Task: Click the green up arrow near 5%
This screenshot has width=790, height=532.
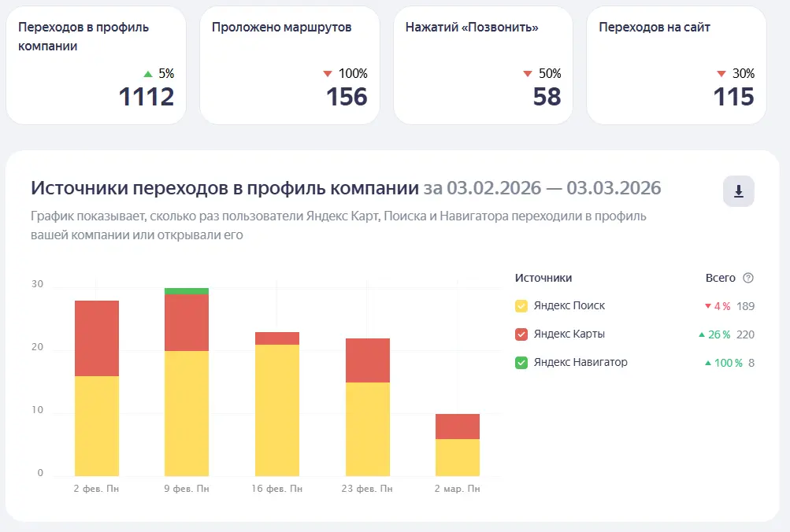Action: [x=148, y=74]
